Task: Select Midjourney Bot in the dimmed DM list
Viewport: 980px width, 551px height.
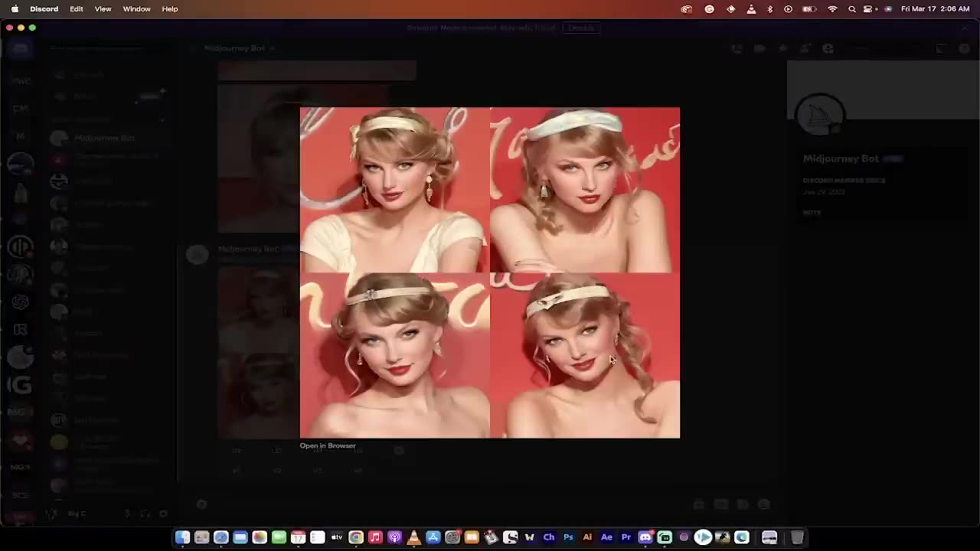Action: [x=105, y=138]
